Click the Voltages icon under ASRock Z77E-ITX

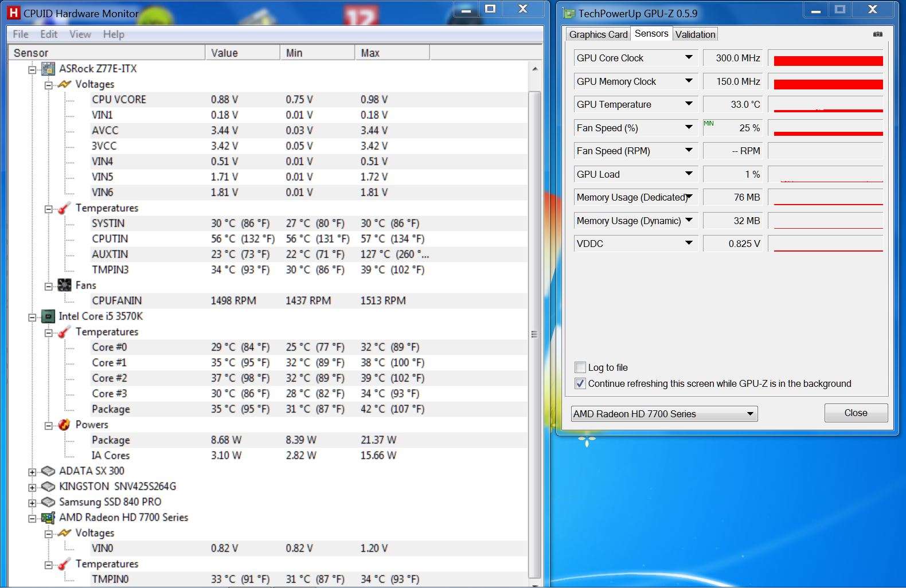pyautogui.click(x=65, y=84)
